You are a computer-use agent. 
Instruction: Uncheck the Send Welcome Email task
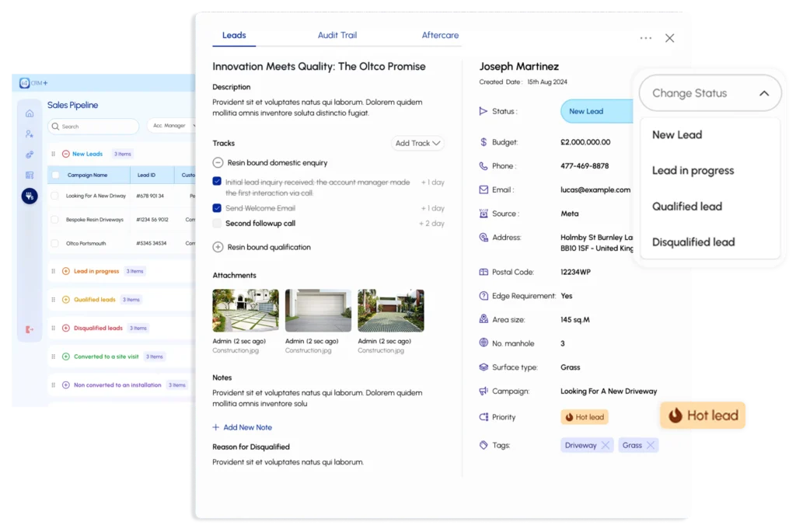point(217,208)
